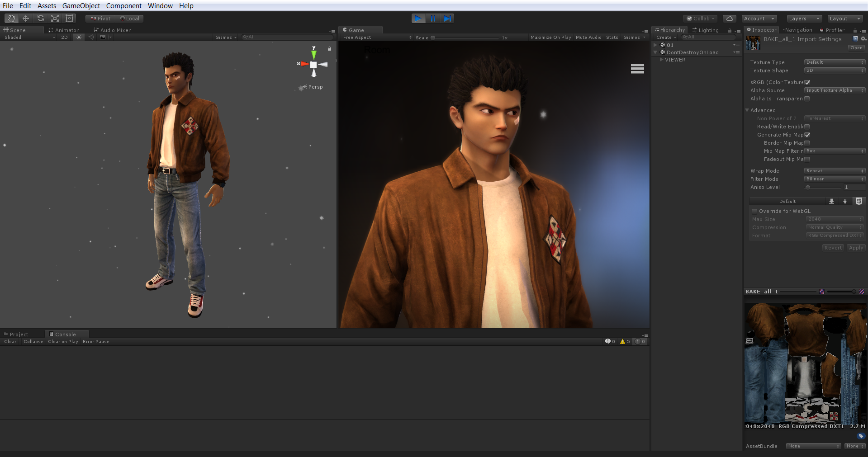Screen dimensions: 868x457
Task: Toggle Maximize On Play
Action: (550, 38)
